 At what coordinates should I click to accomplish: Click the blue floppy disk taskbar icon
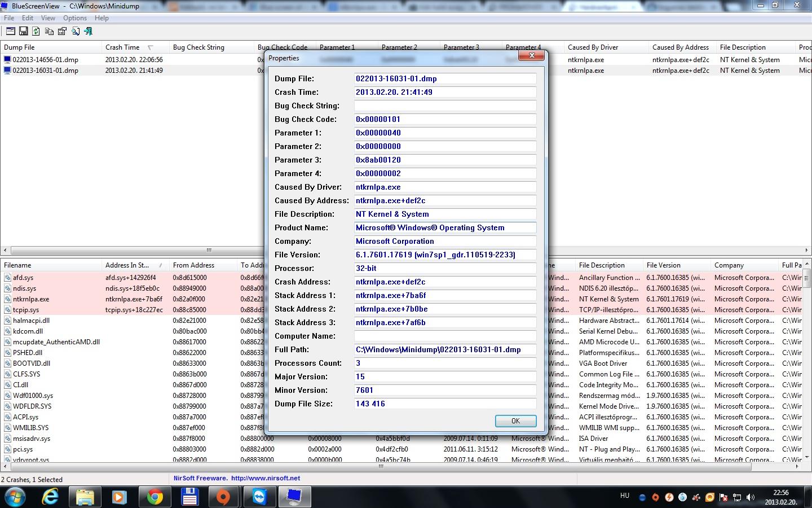(189, 497)
